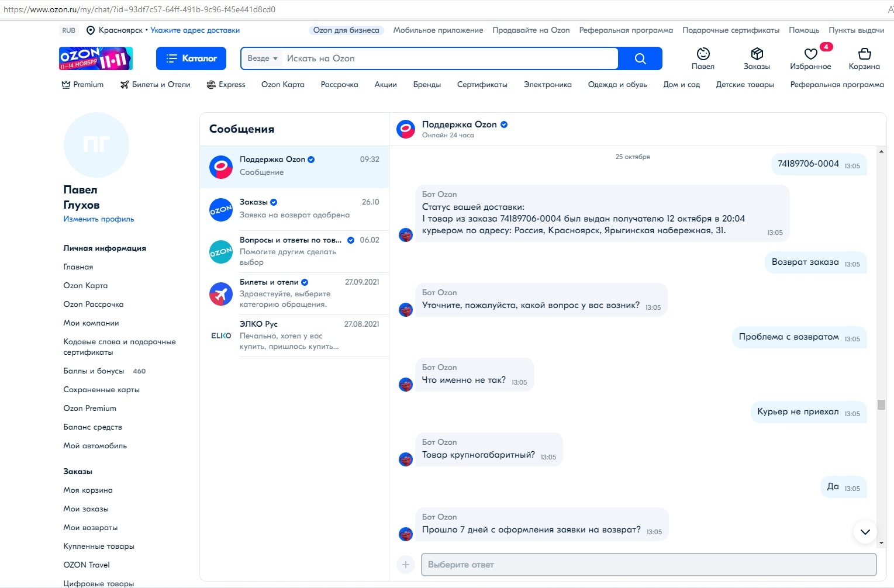Open Мой автомобиль in sidebar
Screen dimensions: 894x588
[x=95, y=446]
